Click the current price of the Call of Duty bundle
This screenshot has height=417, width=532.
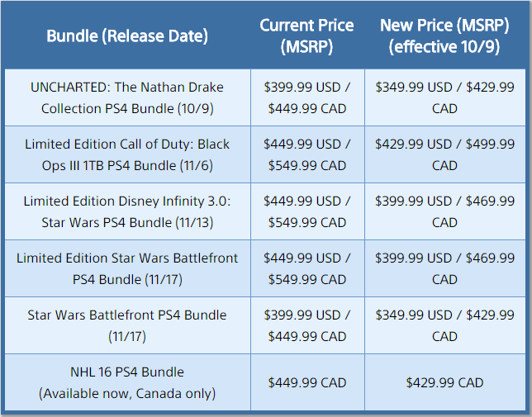tap(307, 154)
